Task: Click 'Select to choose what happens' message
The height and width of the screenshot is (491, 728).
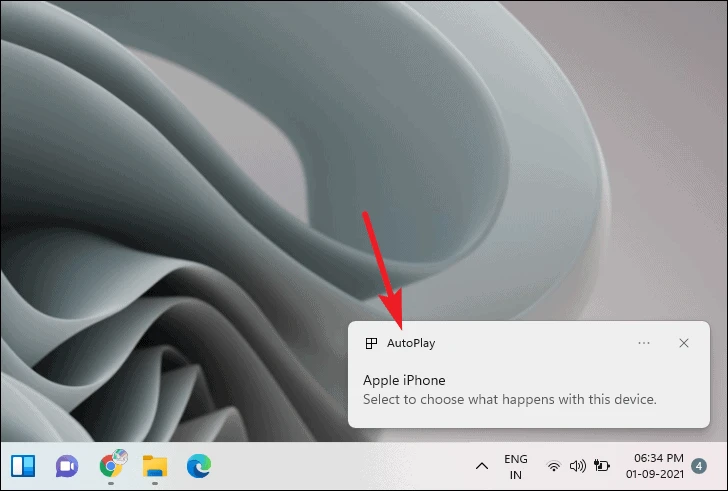Action: 510,400
